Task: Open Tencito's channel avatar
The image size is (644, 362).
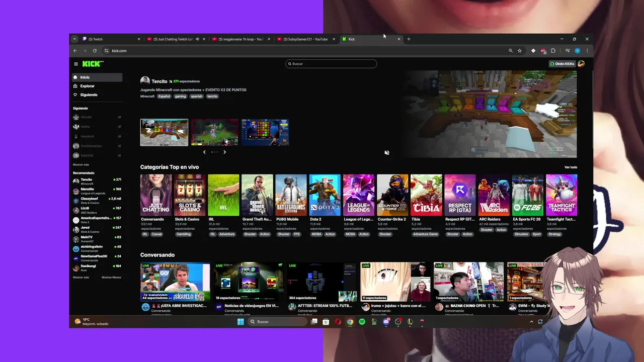Action: coord(145,81)
